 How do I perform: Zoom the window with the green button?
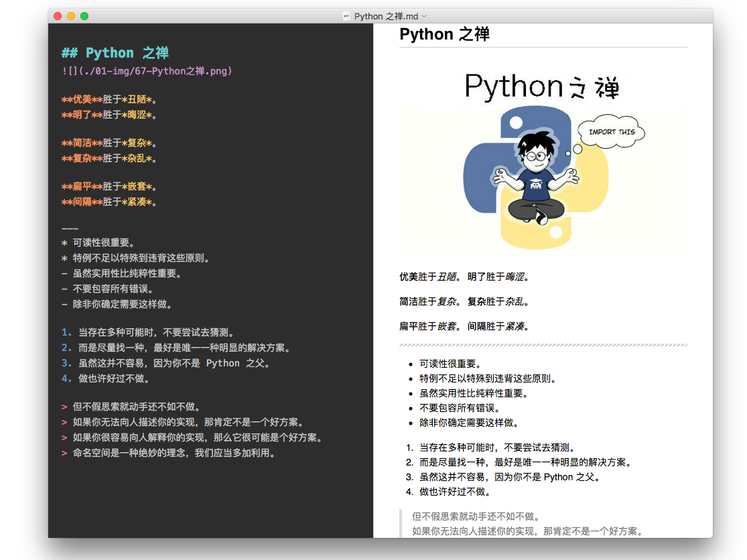84,16
